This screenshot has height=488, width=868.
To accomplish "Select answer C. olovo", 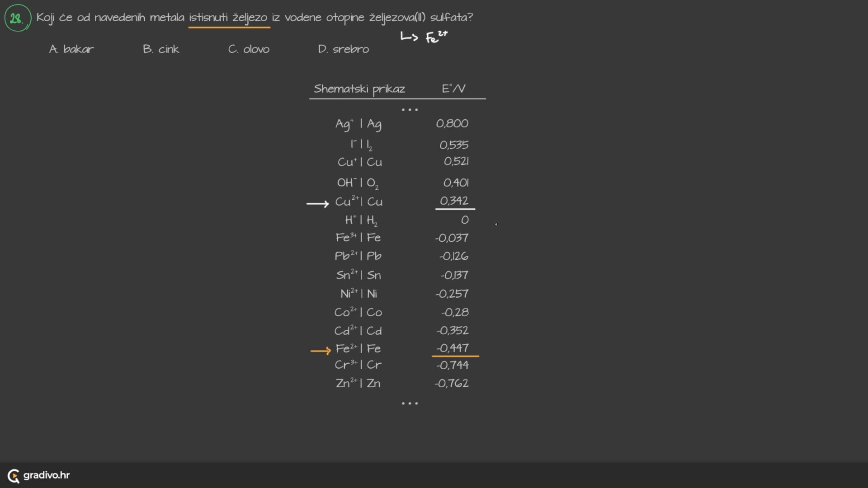I will pyautogui.click(x=249, y=49).
